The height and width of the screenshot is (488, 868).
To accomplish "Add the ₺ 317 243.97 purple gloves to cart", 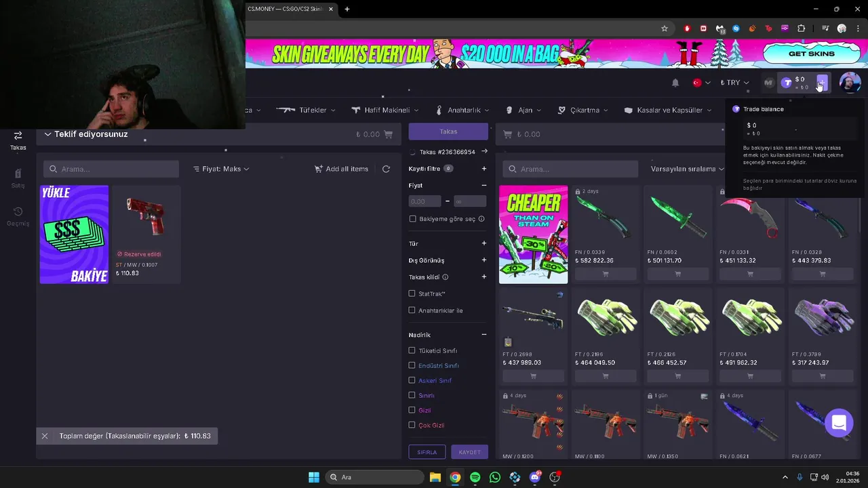I will (823, 376).
